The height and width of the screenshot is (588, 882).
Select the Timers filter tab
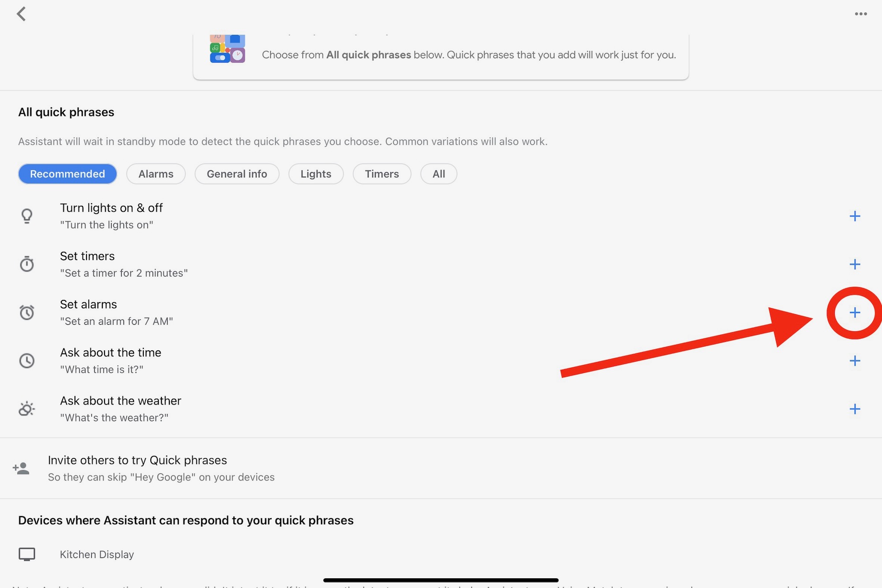381,173
